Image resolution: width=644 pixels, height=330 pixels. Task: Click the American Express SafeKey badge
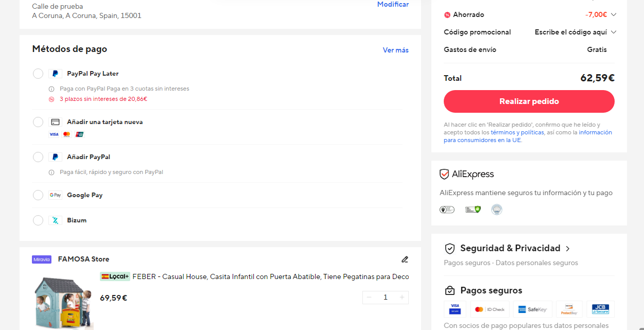[533, 309]
